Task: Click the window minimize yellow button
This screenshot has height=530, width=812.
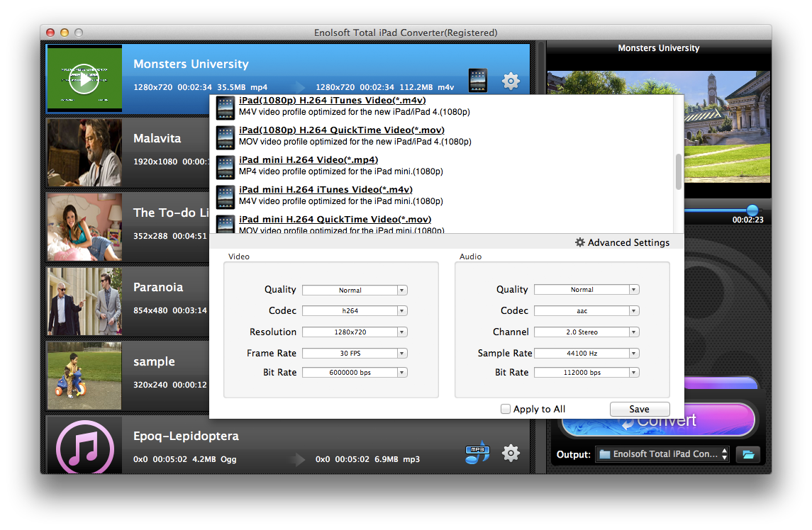Action: coord(65,33)
